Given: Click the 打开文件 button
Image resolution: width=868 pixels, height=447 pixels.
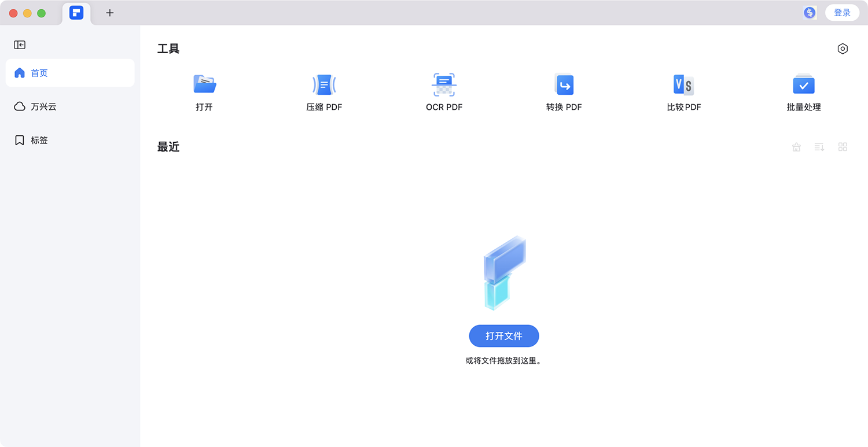Looking at the screenshot, I should [x=503, y=336].
